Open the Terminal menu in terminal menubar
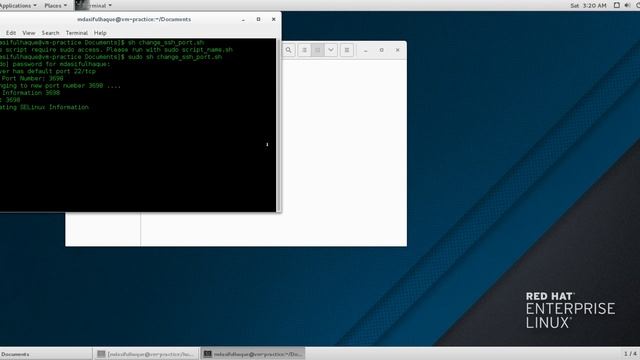This screenshot has width=640, height=360. (x=77, y=33)
